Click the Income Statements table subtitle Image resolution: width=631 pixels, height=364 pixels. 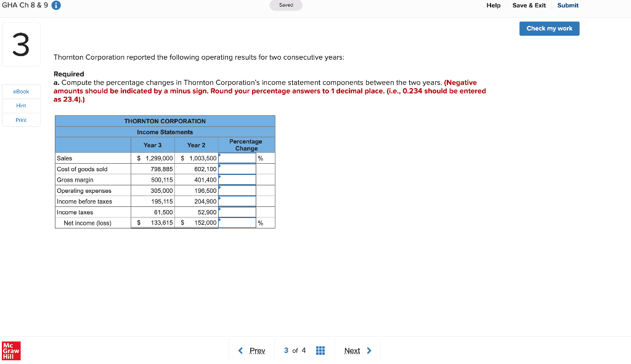[x=165, y=132]
